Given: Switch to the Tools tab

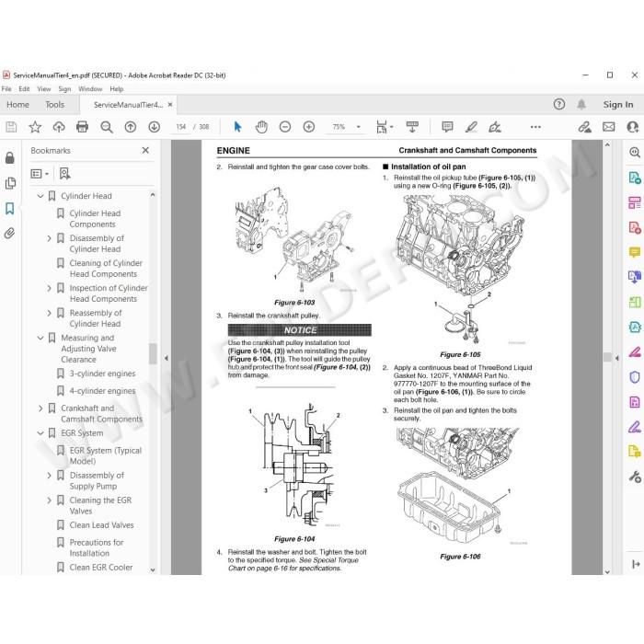Looking at the screenshot, I should 54,105.
